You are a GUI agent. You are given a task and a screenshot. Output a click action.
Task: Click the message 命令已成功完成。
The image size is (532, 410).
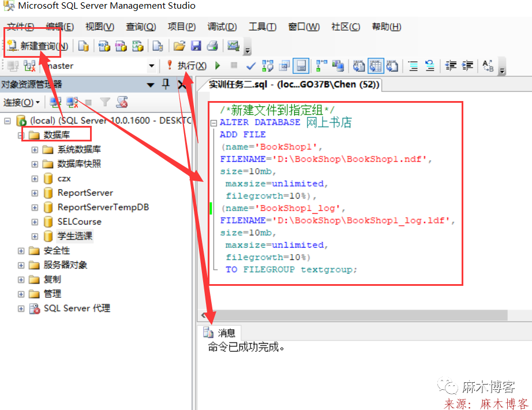(246, 347)
